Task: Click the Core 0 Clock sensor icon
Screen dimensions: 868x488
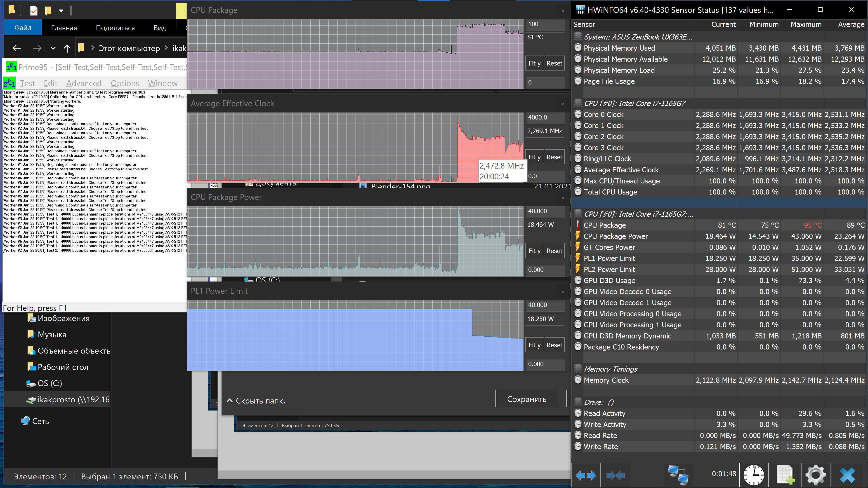Action: click(578, 114)
